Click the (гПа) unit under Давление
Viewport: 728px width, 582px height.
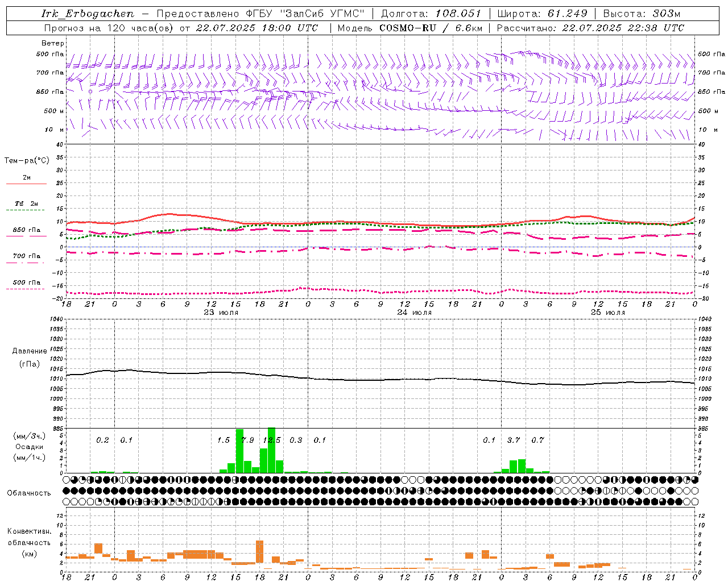click(30, 364)
